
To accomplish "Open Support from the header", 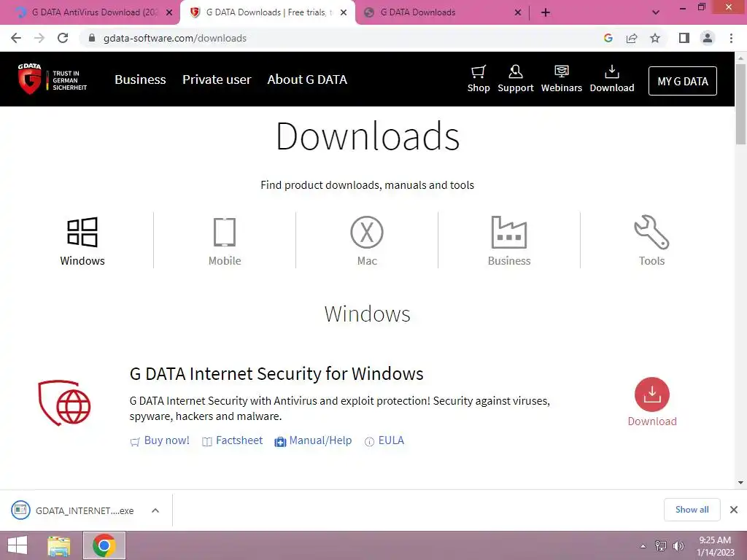I will (516, 79).
